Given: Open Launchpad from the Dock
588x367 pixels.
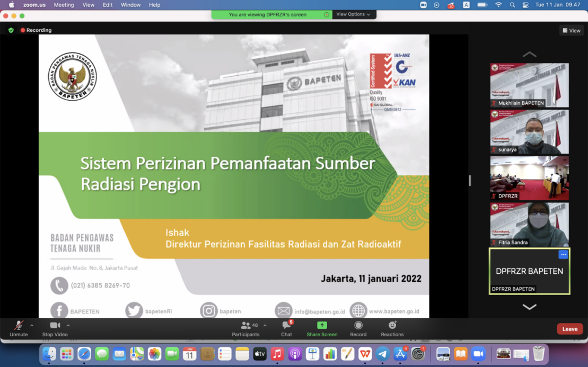Looking at the screenshot, I should click(x=67, y=354).
